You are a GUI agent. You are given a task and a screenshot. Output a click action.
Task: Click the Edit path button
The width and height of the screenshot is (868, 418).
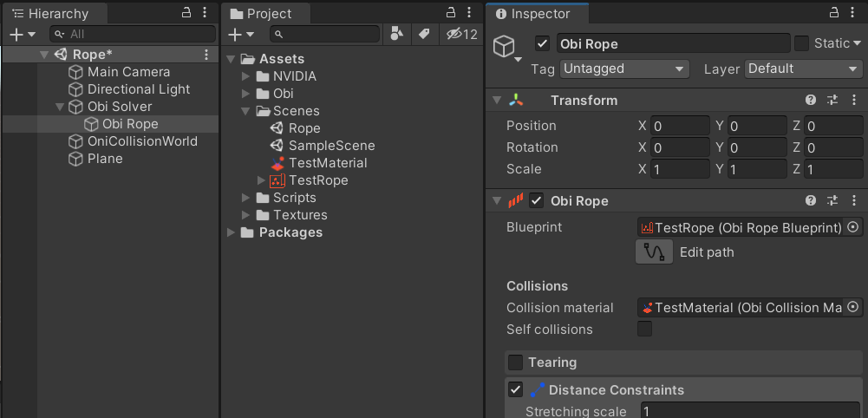[655, 251]
